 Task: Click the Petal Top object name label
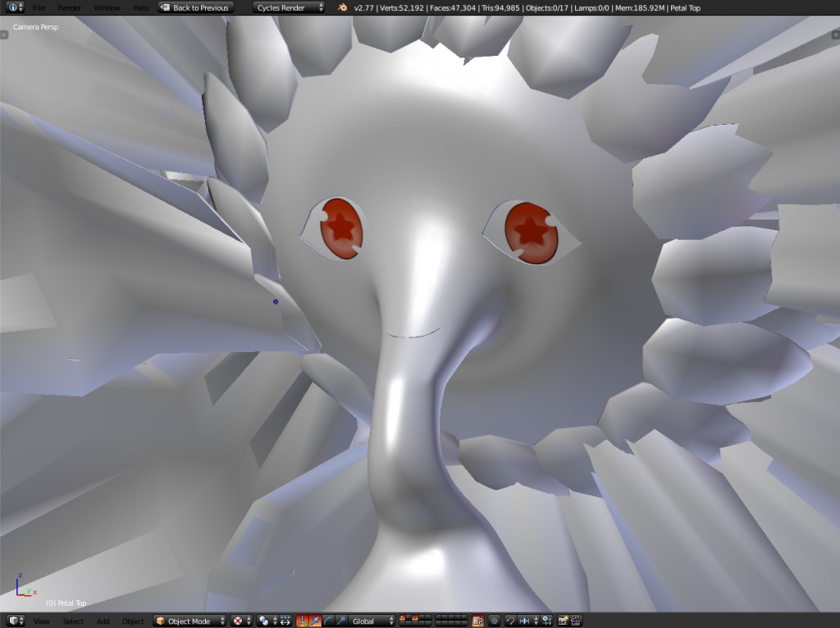[66, 603]
